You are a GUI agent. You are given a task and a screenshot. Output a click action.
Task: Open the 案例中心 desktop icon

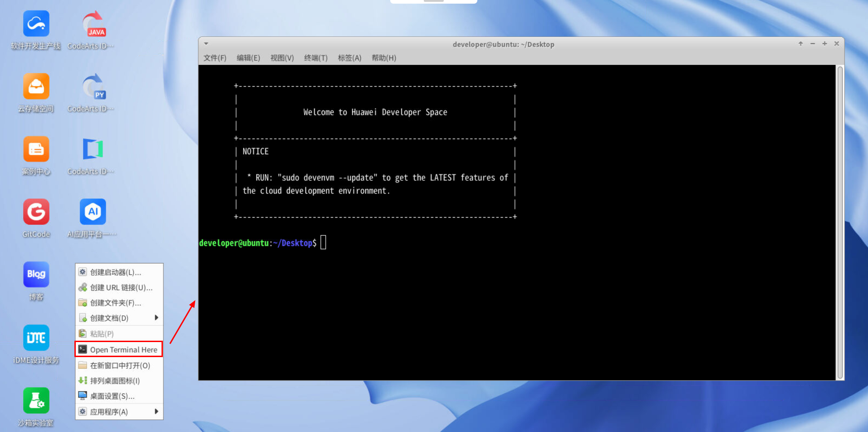[x=36, y=149]
